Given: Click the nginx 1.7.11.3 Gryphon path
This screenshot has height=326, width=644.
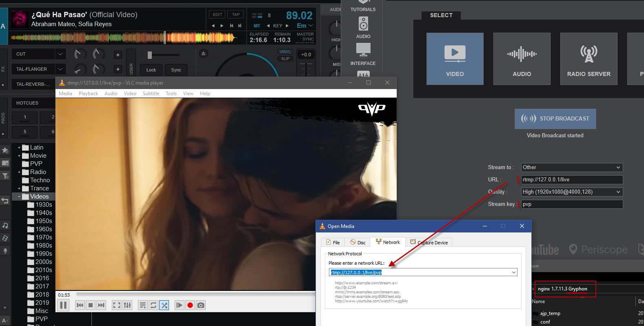Looking at the screenshot, I should (562, 289).
